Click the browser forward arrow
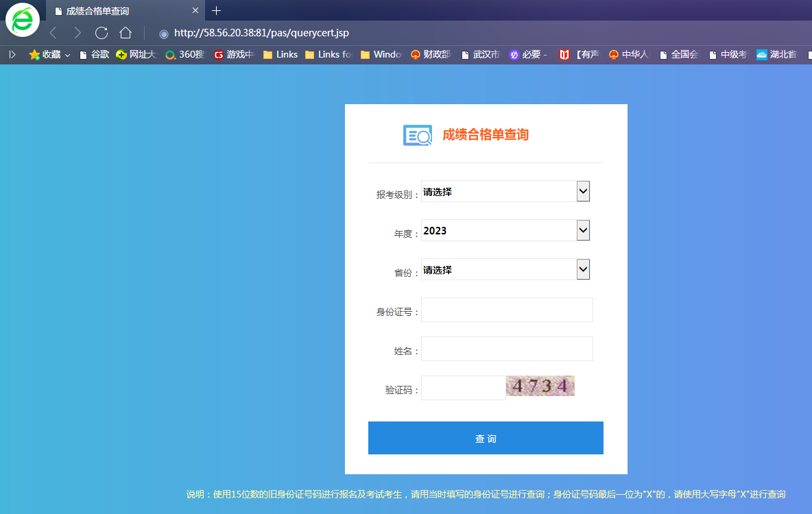Screen dimensions: 812x514 point(77,33)
